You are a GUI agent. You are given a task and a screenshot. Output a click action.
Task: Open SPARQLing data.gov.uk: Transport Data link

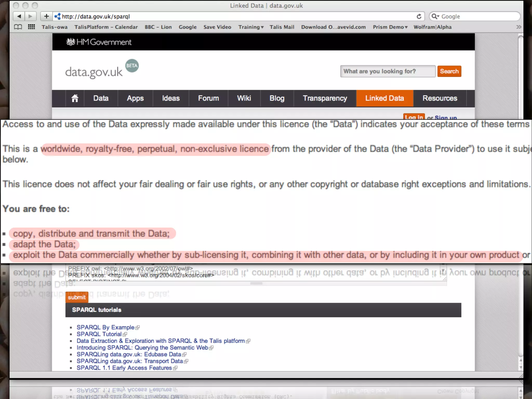click(x=130, y=361)
